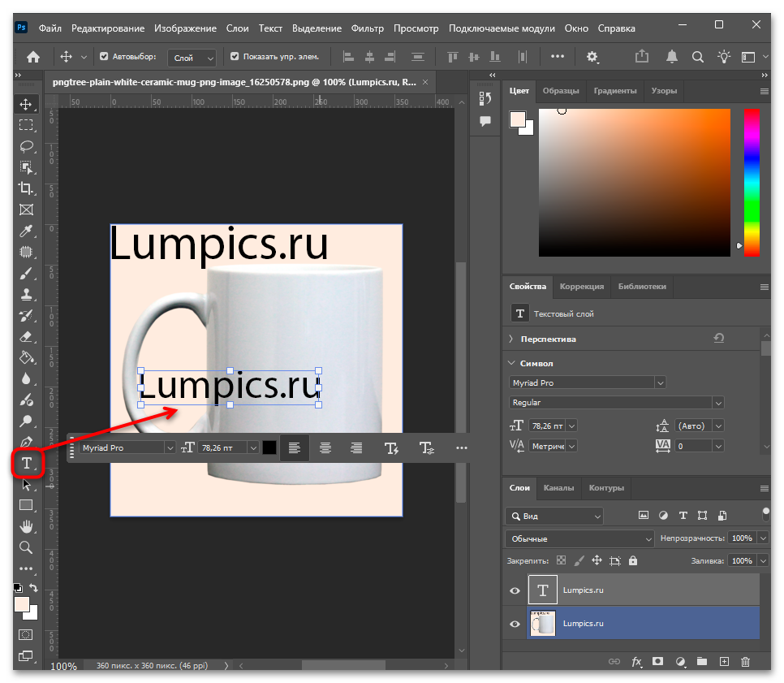The width and height of the screenshot is (784, 683).
Task: Toggle the Автовыбор checkbox
Action: pos(104,57)
